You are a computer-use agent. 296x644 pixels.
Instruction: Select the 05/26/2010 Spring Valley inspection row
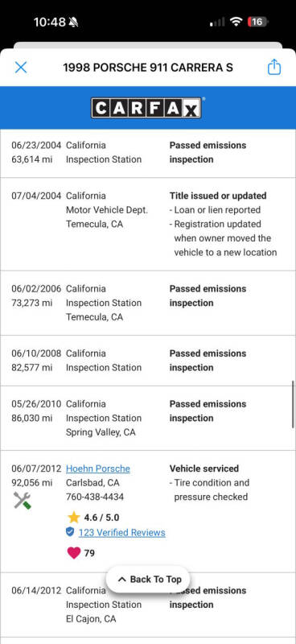(148, 418)
